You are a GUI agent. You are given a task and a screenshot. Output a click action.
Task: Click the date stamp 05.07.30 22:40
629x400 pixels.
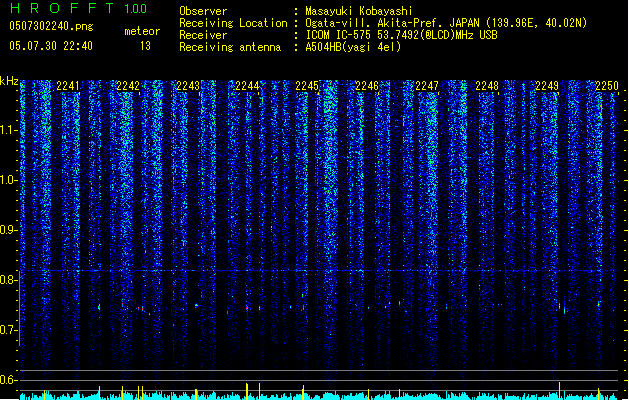[x=51, y=46]
